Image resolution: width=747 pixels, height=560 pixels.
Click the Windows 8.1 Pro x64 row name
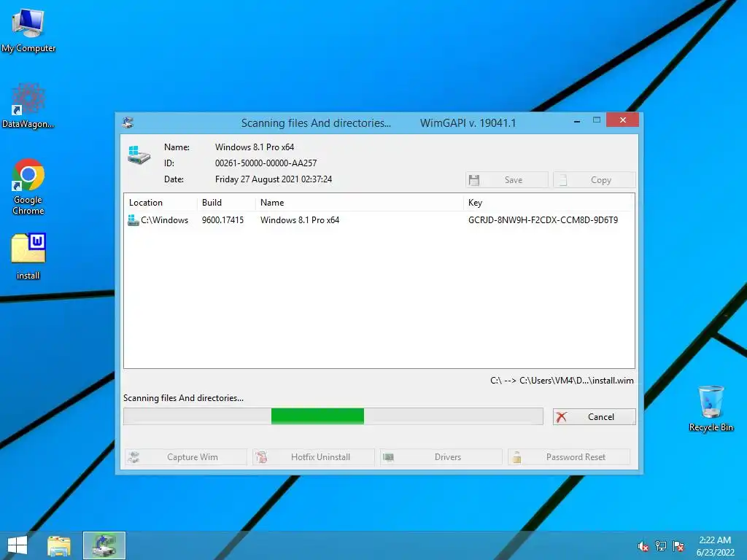click(300, 220)
